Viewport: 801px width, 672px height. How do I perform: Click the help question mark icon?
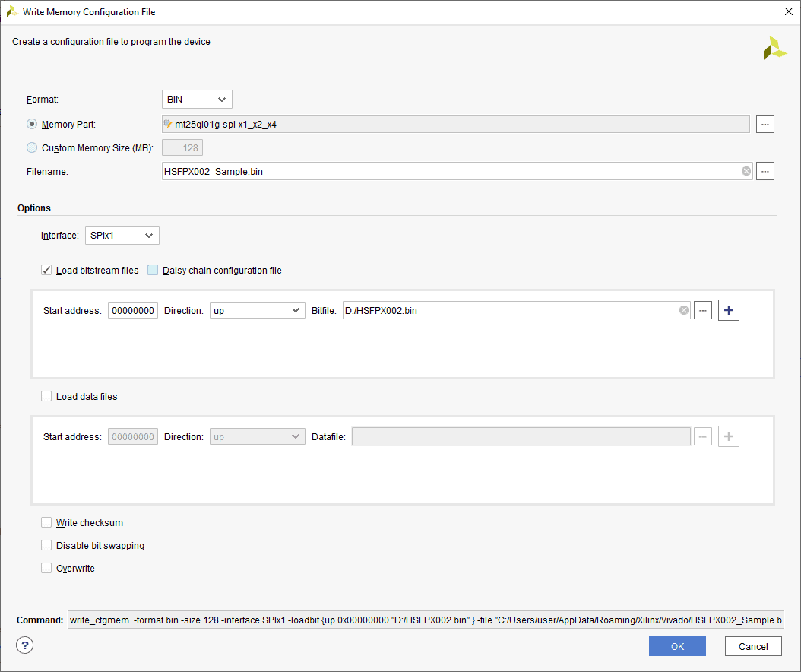[x=25, y=645]
